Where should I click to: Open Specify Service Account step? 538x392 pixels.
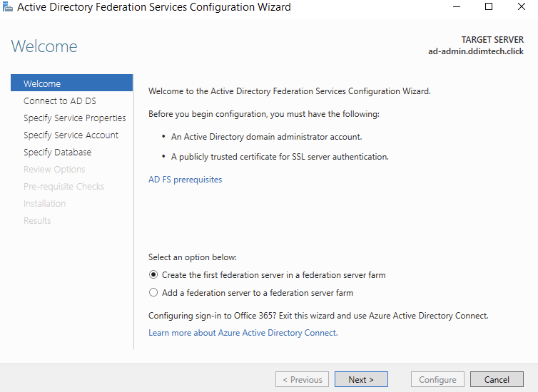click(71, 135)
